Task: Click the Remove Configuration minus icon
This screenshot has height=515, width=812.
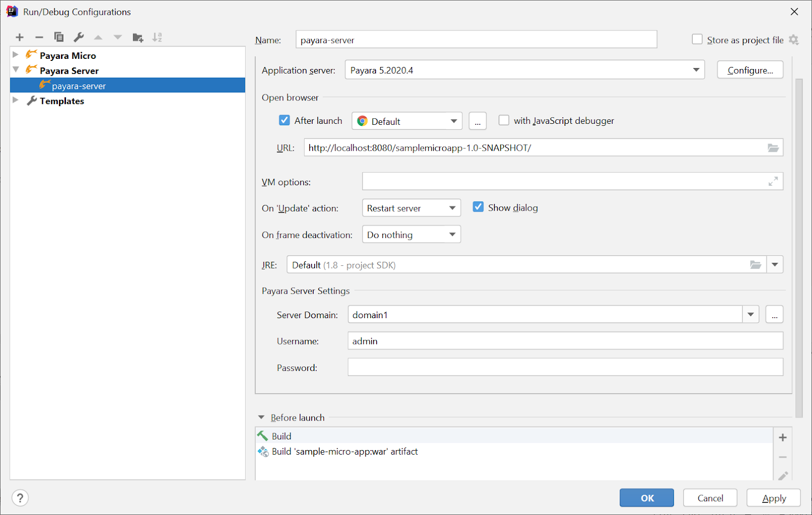Action: pyautogui.click(x=39, y=37)
